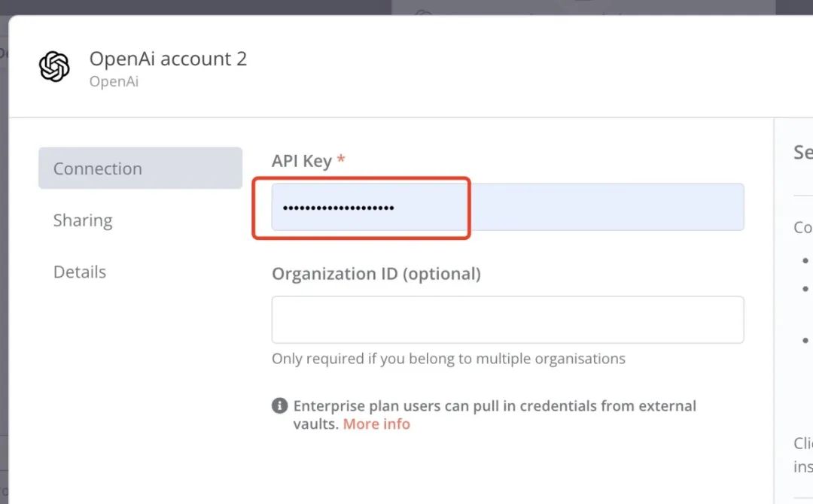
Task: Open the More info link
Action: click(x=376, y=424)
